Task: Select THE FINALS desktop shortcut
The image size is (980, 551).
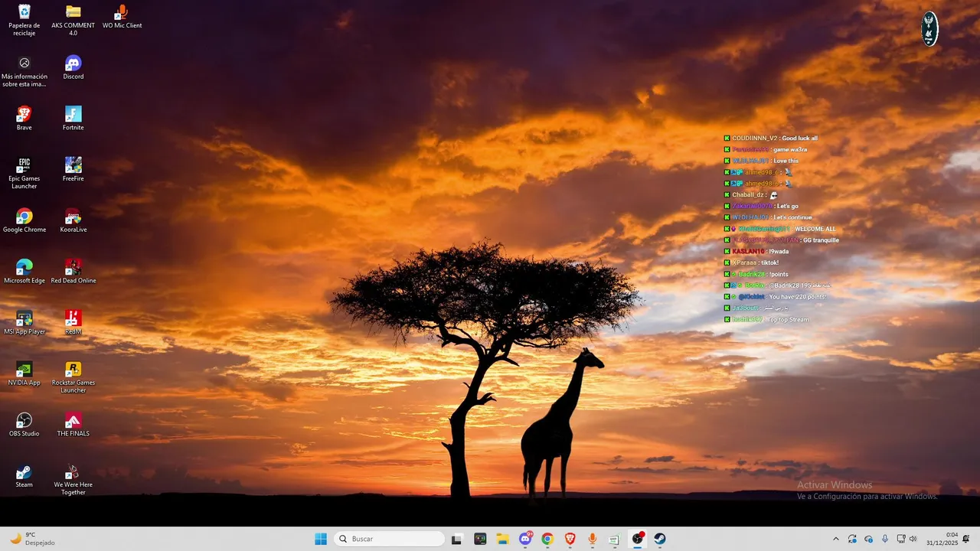Action: pos(73,425)
